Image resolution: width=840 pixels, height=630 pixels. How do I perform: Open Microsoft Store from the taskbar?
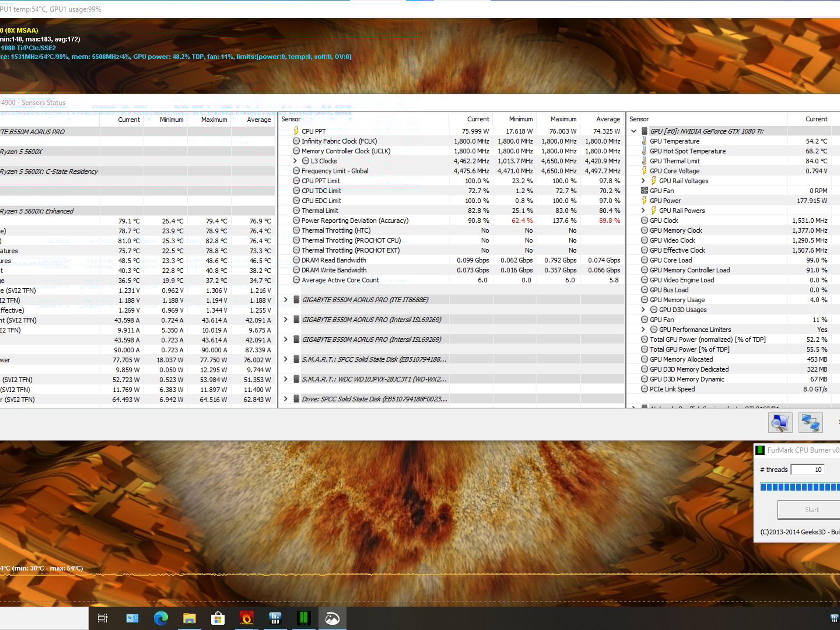(x=218, y=618)
